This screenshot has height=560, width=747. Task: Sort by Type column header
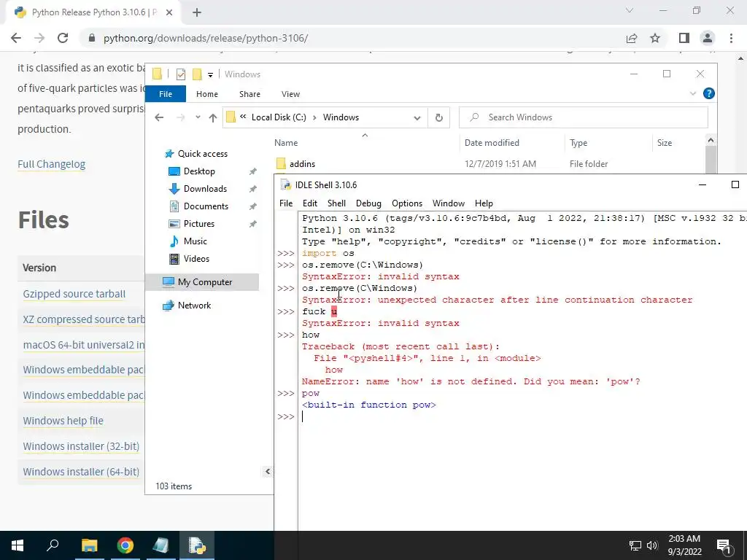pos(578,143)
